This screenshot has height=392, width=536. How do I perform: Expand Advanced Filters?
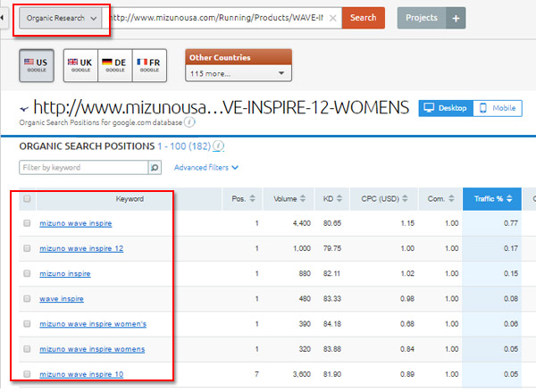coord(206,168)
